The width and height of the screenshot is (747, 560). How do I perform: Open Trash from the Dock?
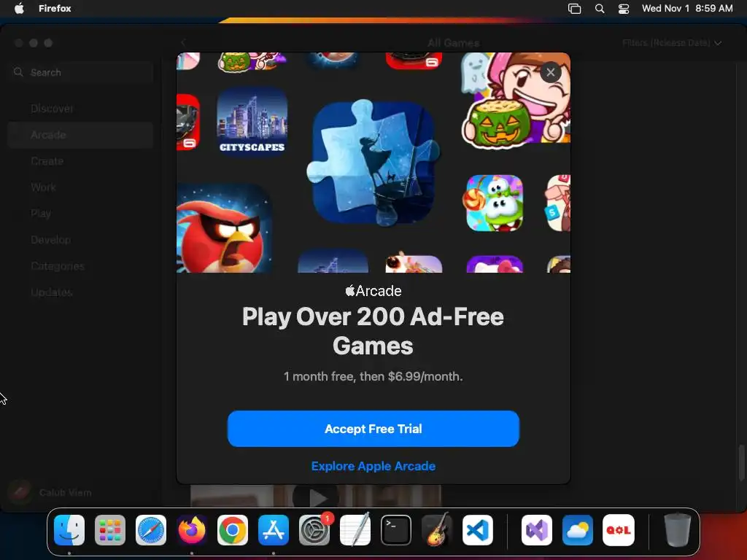(x=677, y=530)
